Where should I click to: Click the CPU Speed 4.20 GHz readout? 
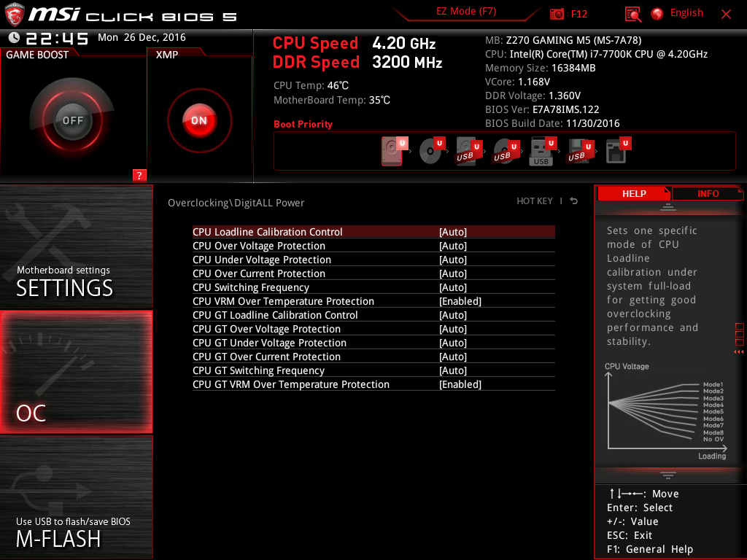click(354, 43)
